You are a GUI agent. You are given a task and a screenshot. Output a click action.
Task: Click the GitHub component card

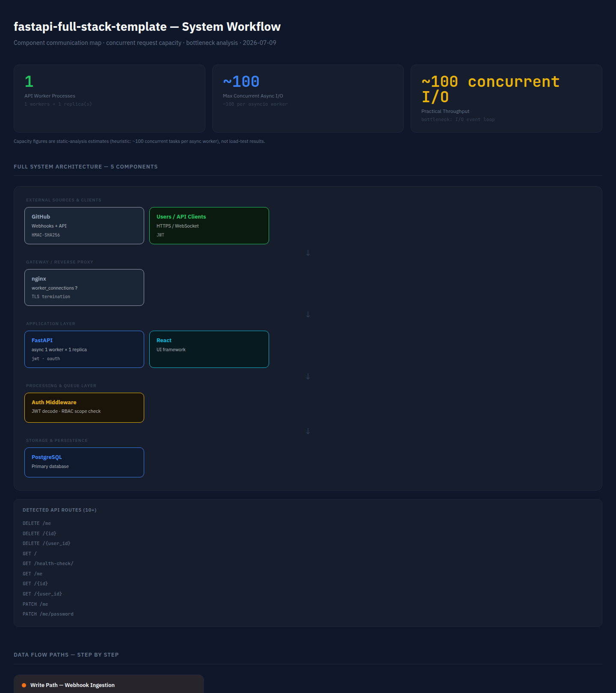(x=84, y=225)
